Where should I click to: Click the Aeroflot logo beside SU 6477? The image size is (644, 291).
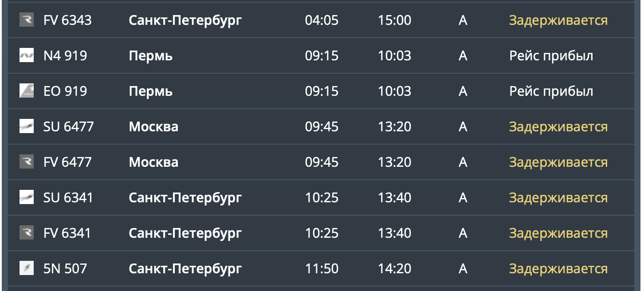[x=27, y=126]
